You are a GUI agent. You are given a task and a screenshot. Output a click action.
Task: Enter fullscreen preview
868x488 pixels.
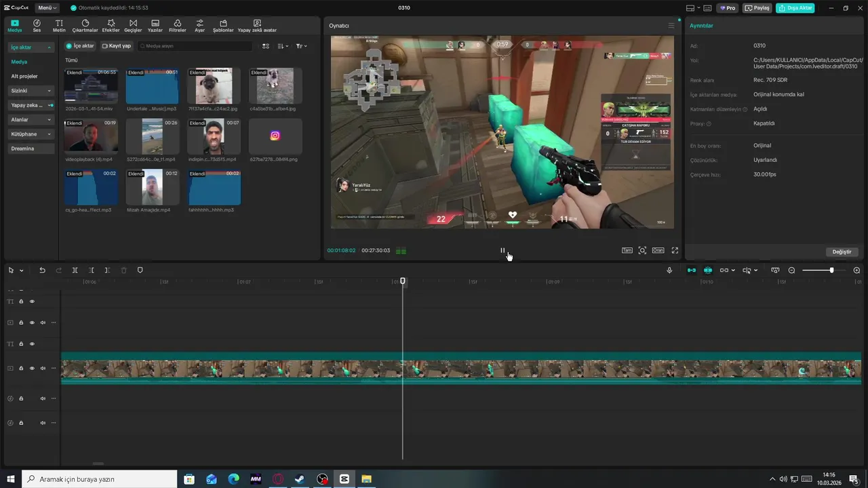pyautogui.click(x=675, y=250)
